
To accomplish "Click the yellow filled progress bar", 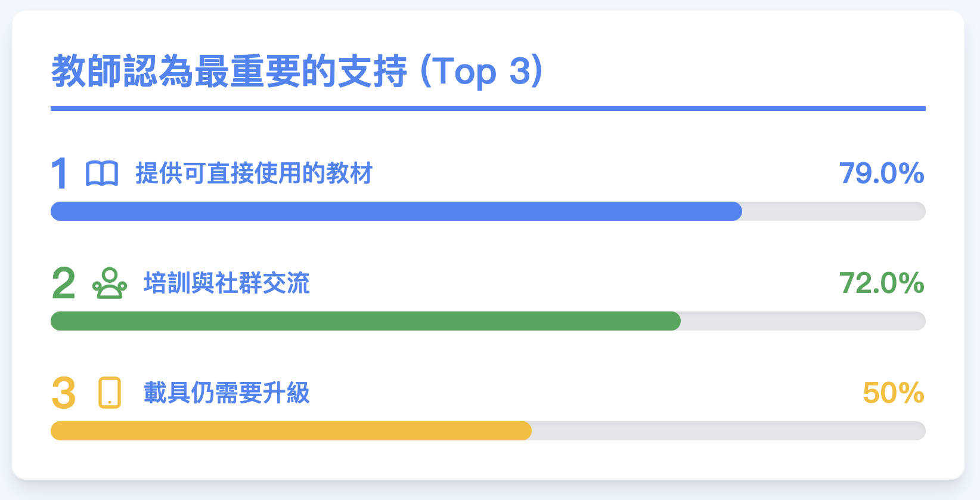I will (x=291, y=431).
